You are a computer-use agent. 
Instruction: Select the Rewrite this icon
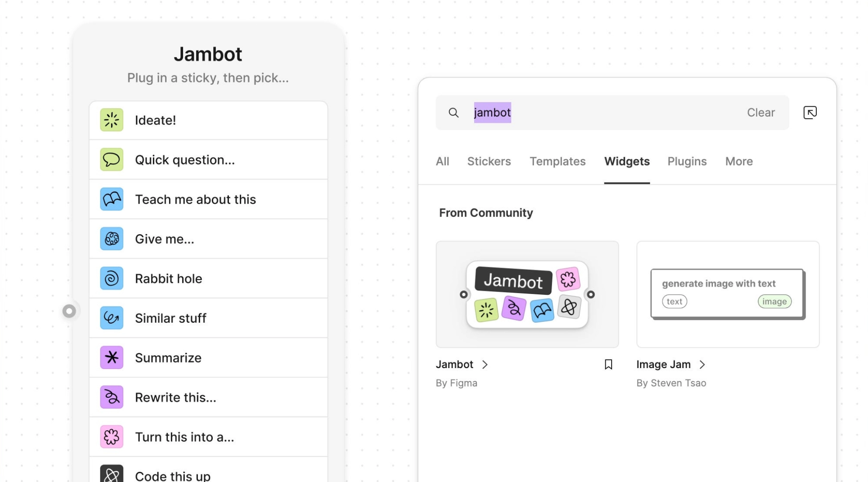tap(111, 396)
